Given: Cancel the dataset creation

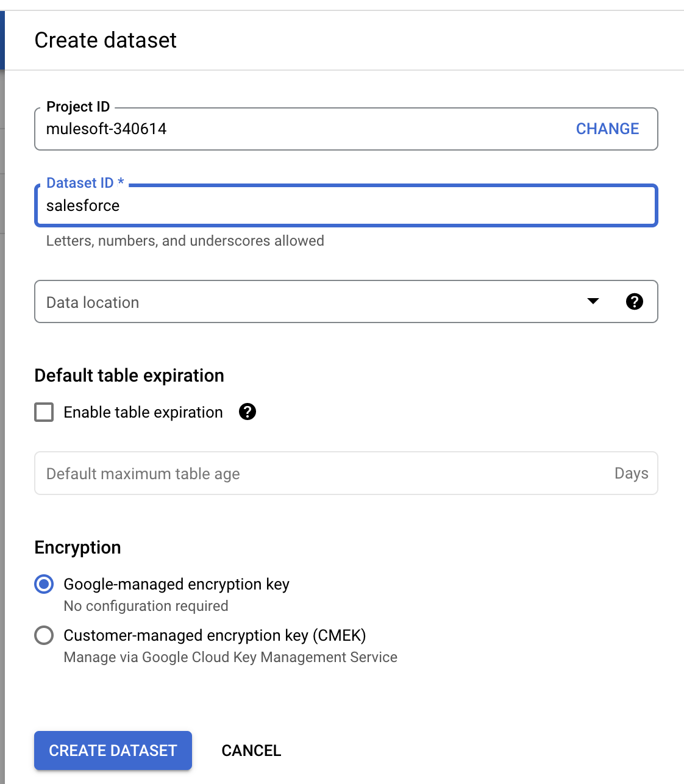Looking at the screenshot, I should coord(251,750).
